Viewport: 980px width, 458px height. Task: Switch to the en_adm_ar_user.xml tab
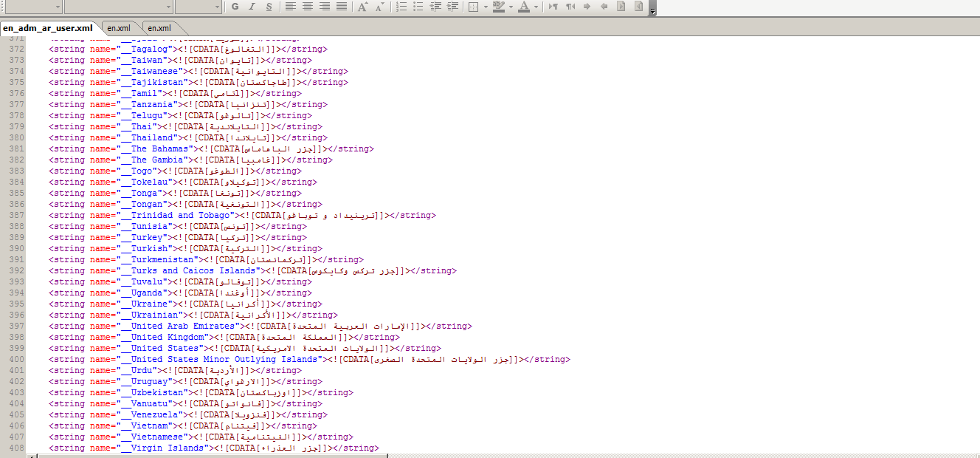[48, 28]
